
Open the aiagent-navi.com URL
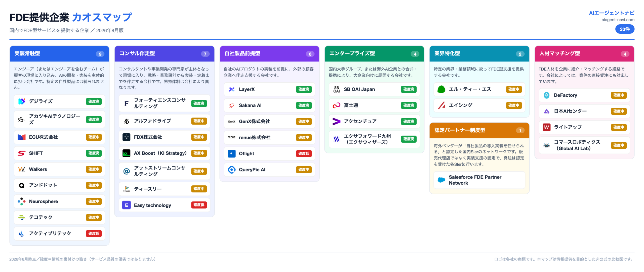618,20
